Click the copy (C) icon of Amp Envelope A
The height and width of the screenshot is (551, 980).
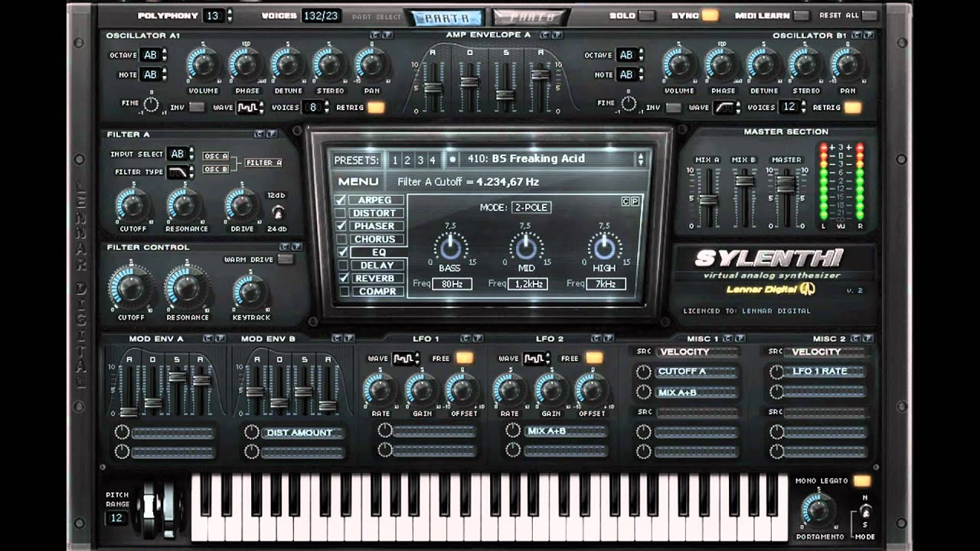545,35
